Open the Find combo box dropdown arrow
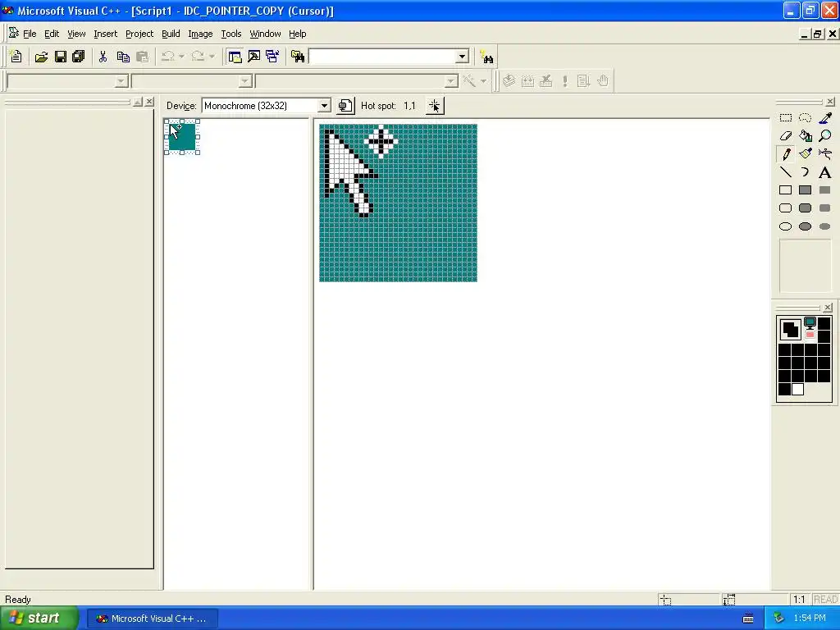This screenshot has height=630, width=840. click(462, 57)
